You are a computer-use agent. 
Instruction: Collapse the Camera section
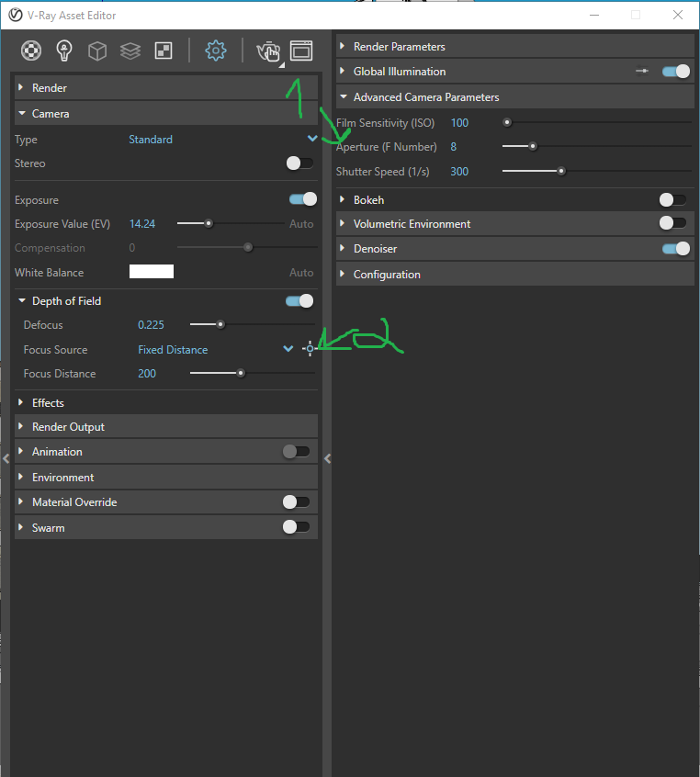[x=166, y=114]
